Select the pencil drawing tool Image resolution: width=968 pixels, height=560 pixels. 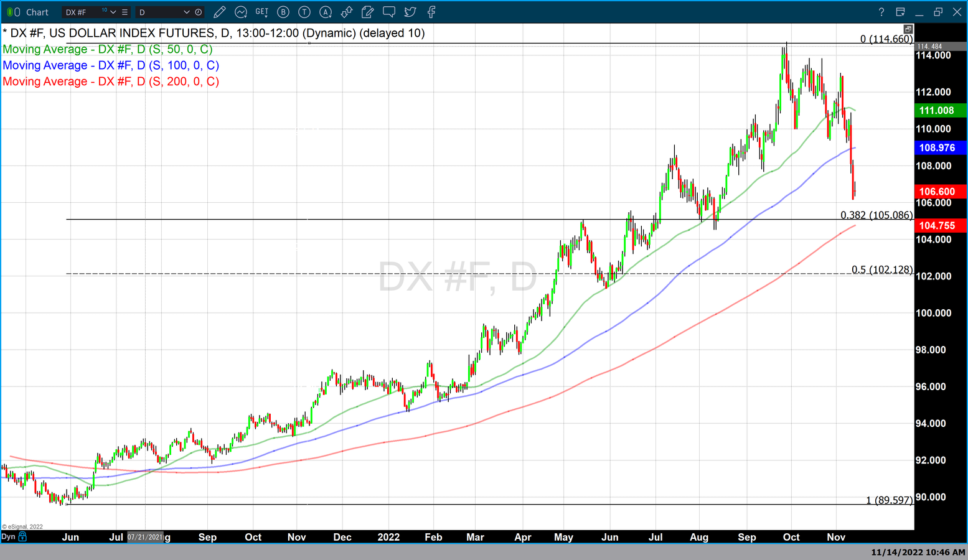click(x=219, y=12)
